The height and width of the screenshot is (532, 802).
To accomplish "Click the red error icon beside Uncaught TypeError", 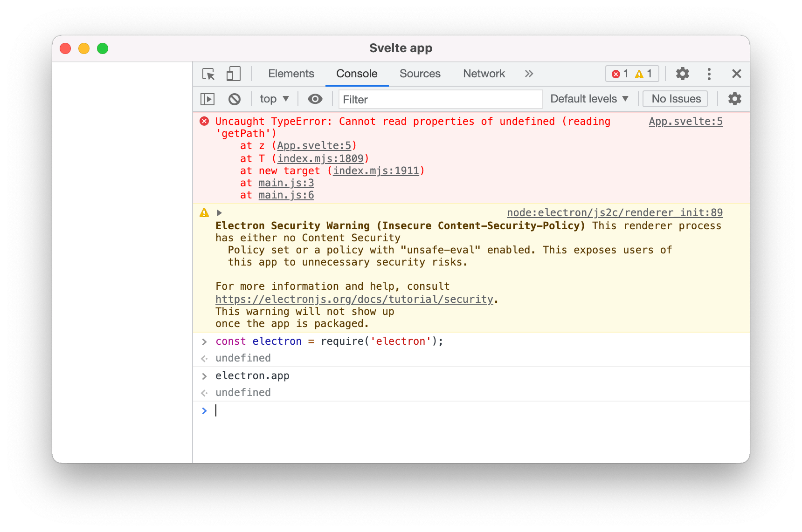I will click(204, 121).
